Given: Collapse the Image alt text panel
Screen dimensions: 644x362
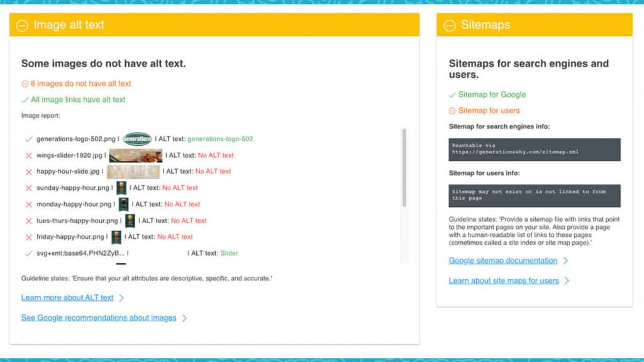Looking at the screenshot, I should coord(22,26).
